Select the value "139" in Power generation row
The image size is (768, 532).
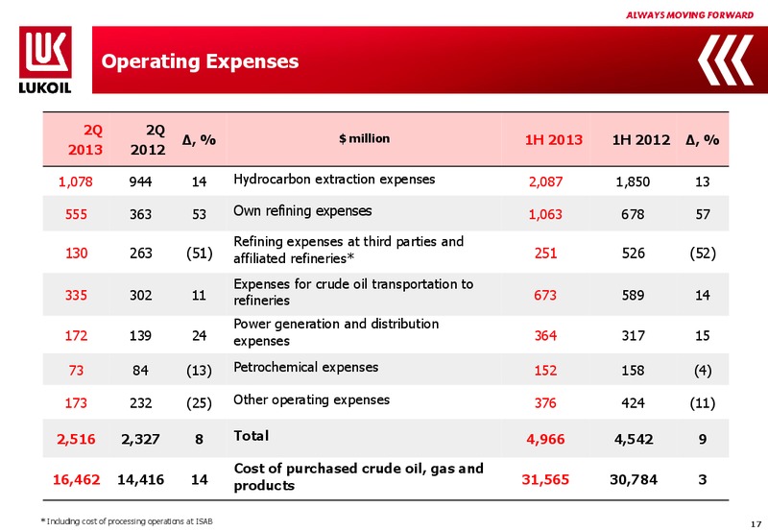140,335
